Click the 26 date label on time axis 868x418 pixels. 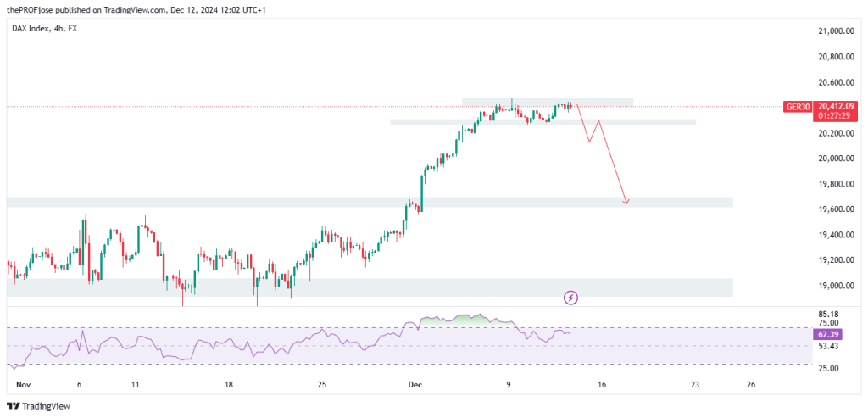pos(751,384)
